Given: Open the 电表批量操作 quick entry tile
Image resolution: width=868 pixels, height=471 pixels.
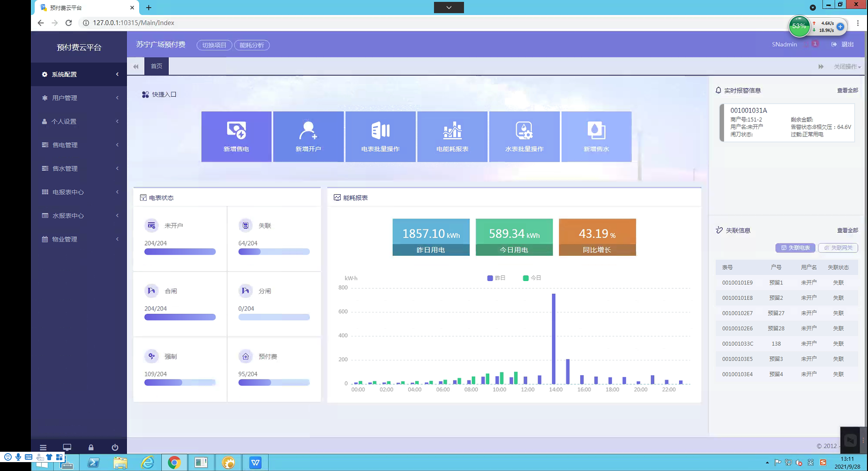Looking at the screenshot, I should 380,137.
